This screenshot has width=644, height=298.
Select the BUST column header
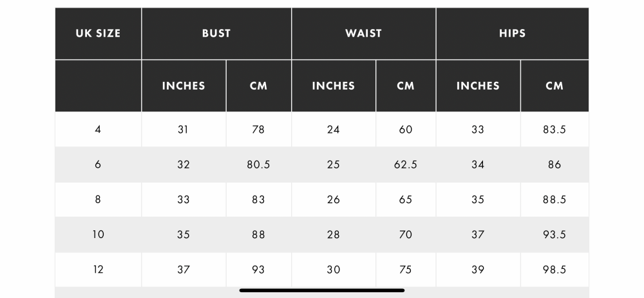[x=216, y=34]
